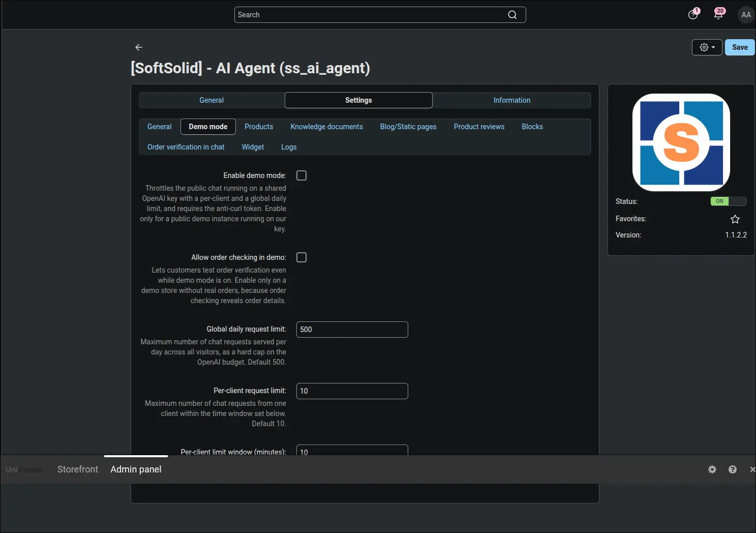Open the Products sub-tab
The height and width of the screenshot is (533, 756).
pos(259,127)
